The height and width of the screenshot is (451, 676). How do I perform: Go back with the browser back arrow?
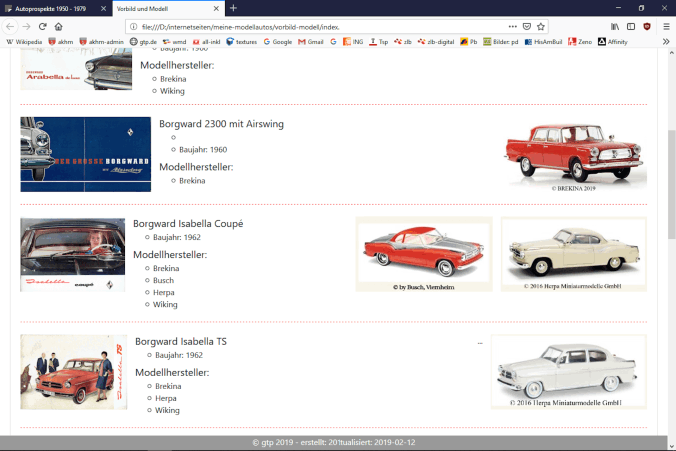click(x=10, y=27)
